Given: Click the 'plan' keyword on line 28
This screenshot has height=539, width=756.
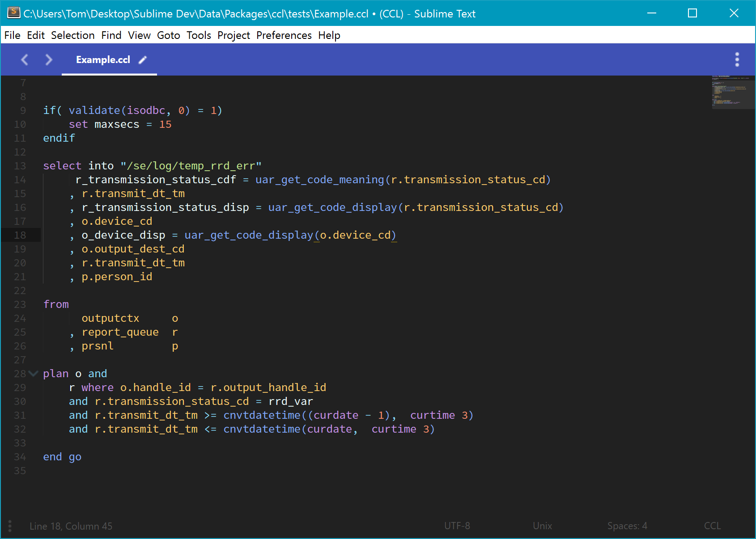Looking at the screenshot, I should pyautogui.click(x=56, y=374).
